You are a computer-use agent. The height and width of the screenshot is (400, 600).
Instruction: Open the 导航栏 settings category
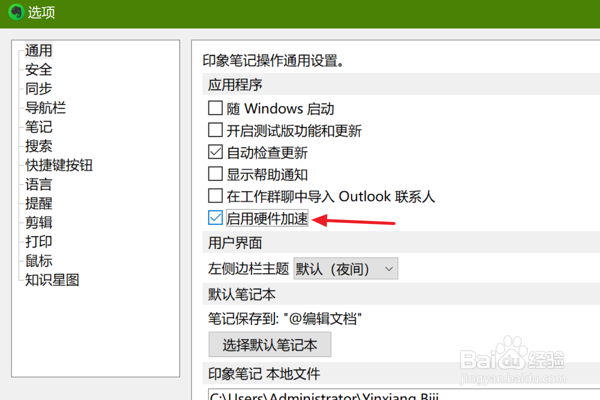45,108
